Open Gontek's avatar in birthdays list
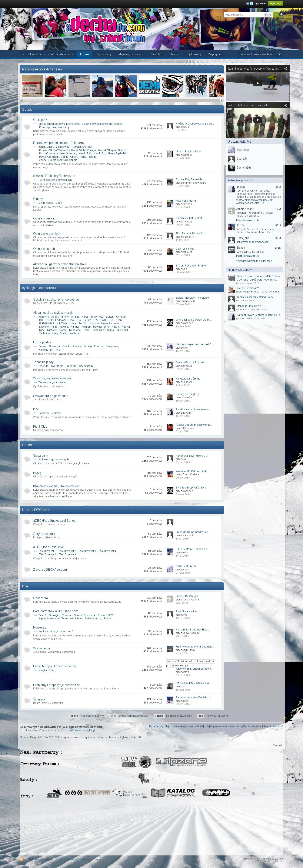303x868 pixels. point(231,168)
